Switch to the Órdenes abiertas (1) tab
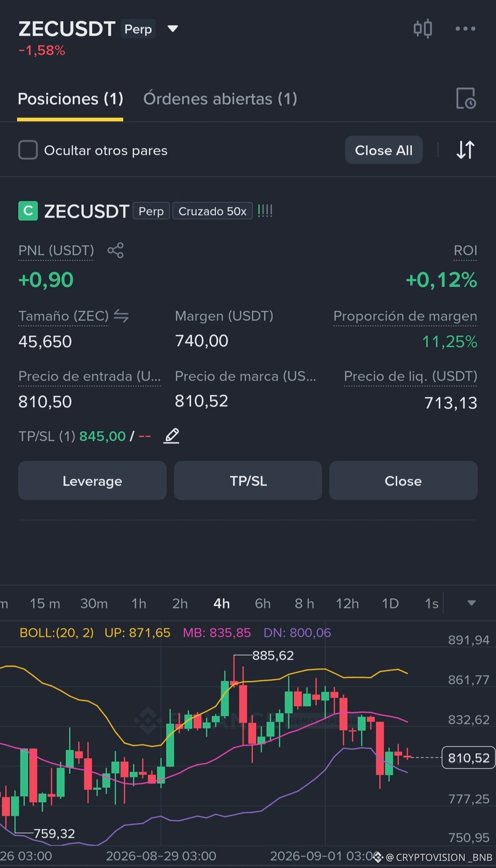The height and width of the screenshot is (868, 496). [220, 99]
